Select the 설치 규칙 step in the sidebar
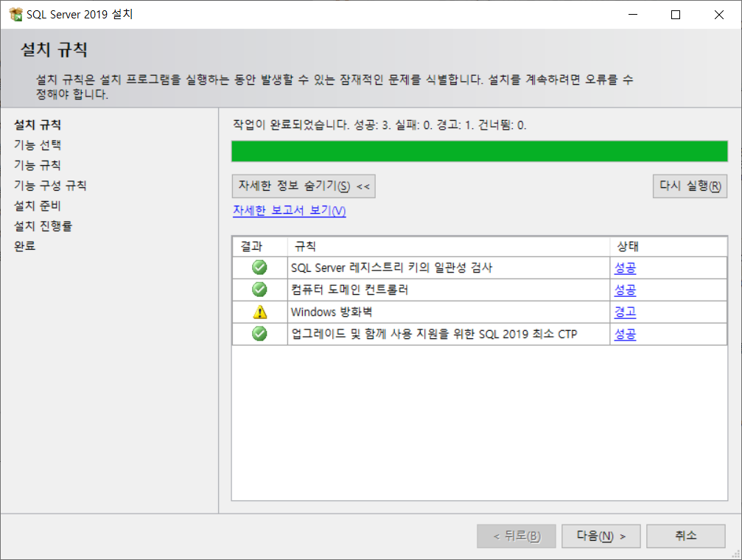 click(x=38, y=125)
